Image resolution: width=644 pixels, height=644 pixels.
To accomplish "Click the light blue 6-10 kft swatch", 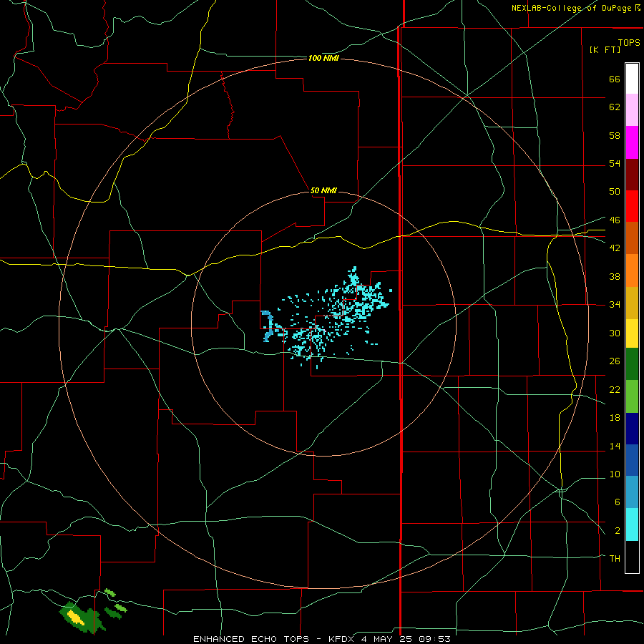I will coord(632,492).
